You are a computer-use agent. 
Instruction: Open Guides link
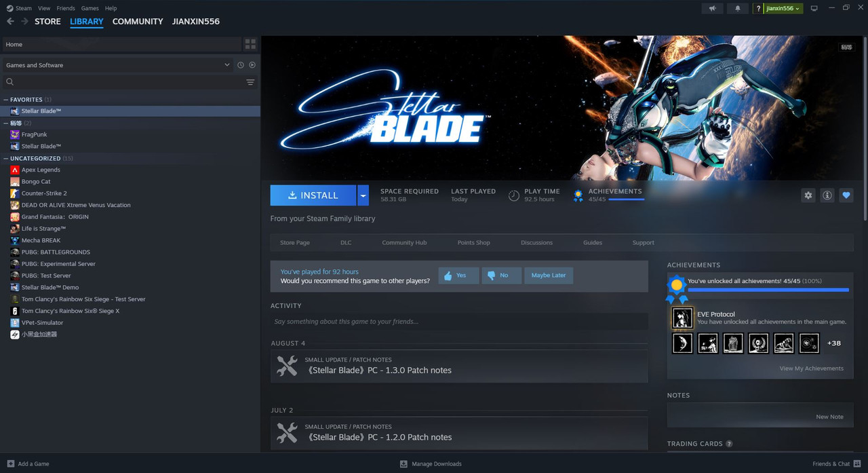click(593, 243)
